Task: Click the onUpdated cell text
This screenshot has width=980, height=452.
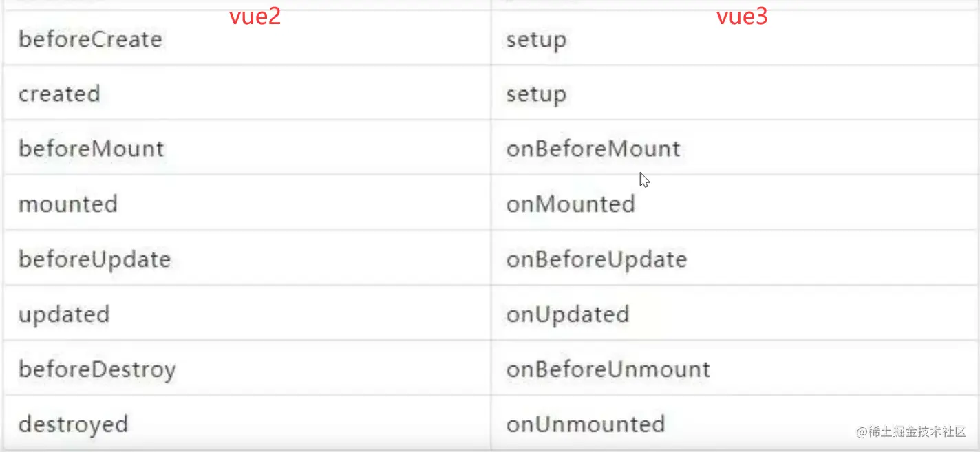Action: tap(568, 314)
